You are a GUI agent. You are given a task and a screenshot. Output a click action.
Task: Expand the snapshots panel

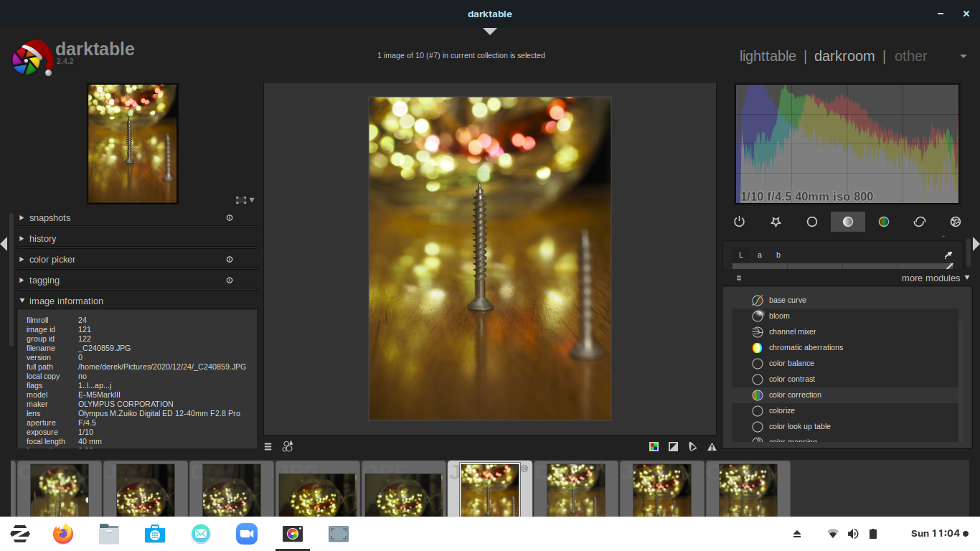50,218
